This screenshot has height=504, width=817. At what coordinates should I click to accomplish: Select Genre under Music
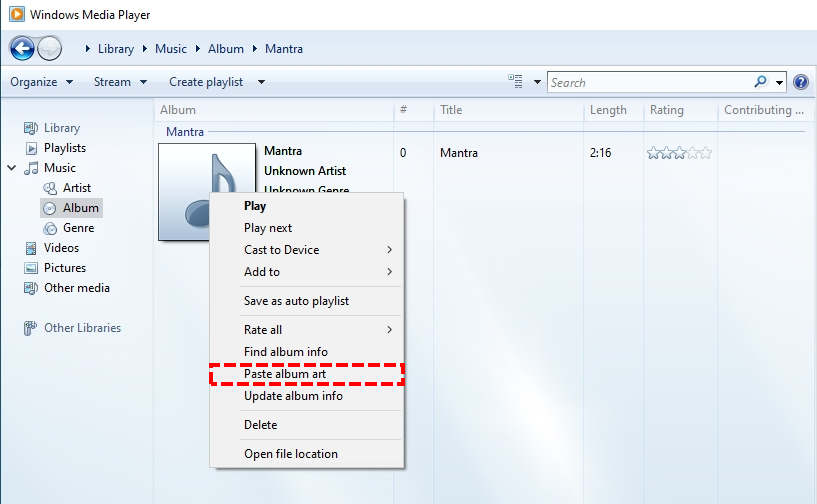click(79, 228)
